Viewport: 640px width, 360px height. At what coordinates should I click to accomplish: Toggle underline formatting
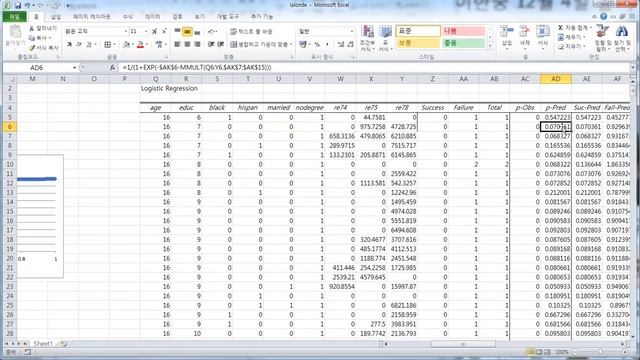coord(89,44)
